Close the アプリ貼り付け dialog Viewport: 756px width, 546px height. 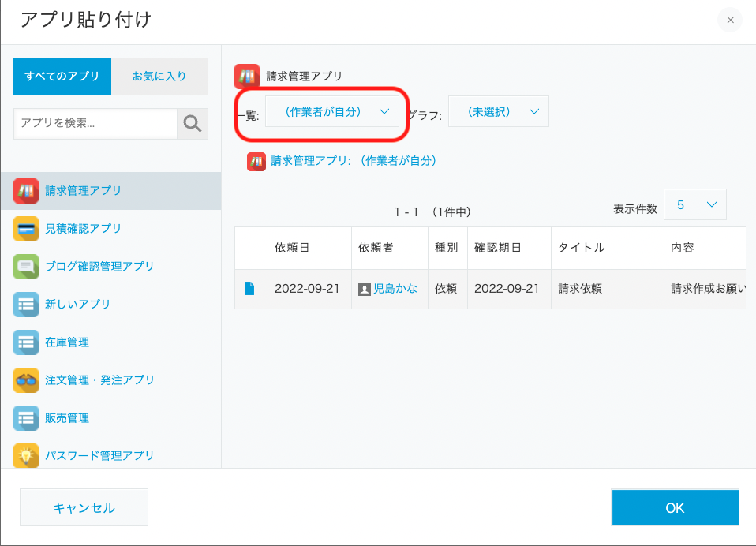[x=730, y=20]
